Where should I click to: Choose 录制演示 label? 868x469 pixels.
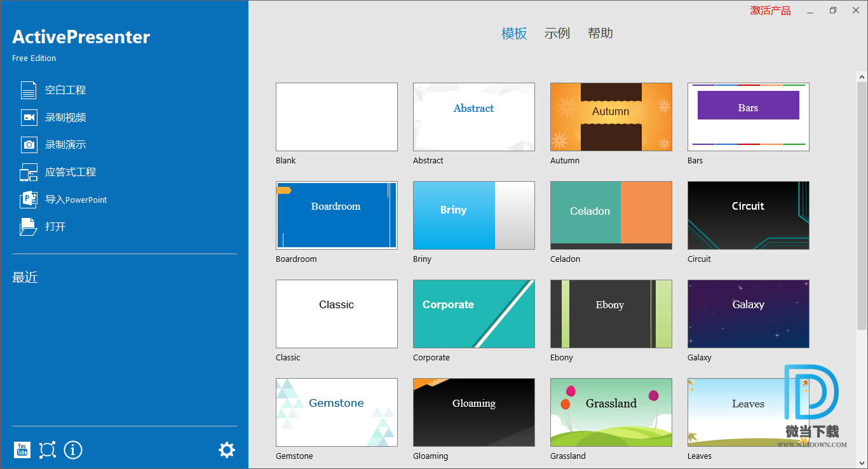coord(65,145)
